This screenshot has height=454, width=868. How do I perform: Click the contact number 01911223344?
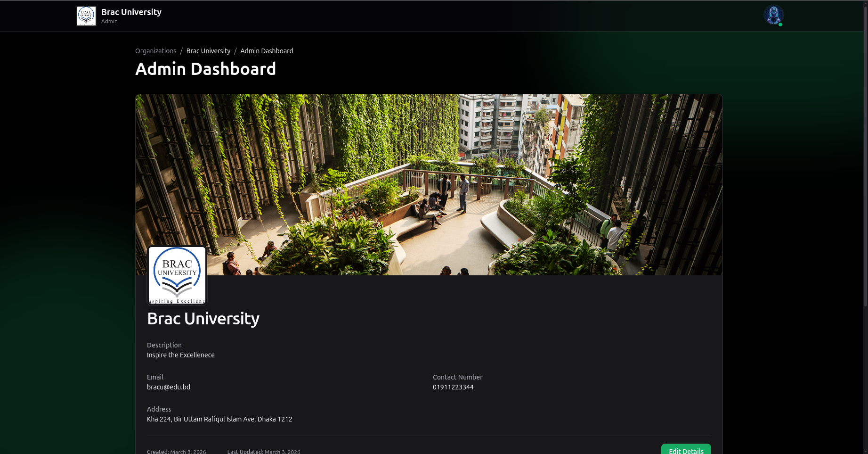(x=453, y=387)
